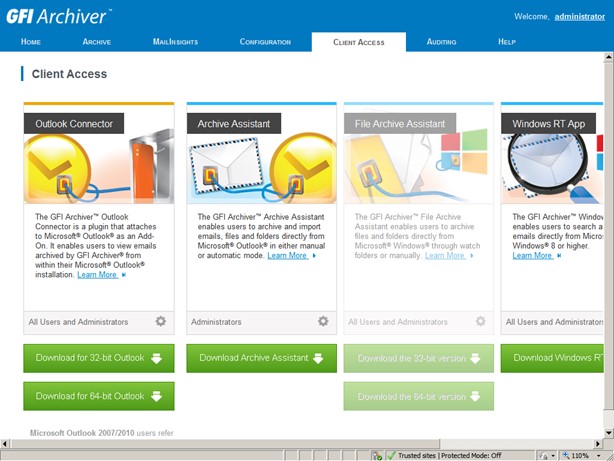Click Download Windows RT button
This screenshot has width=614, height=461.
coord(552,358)
